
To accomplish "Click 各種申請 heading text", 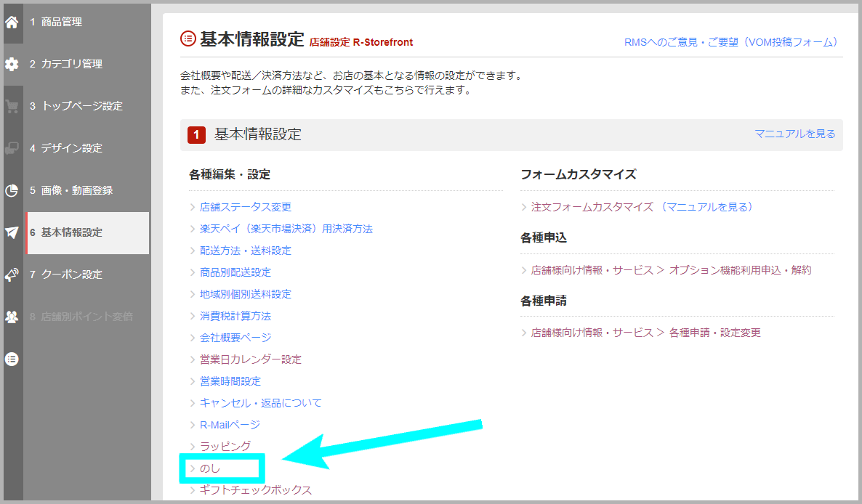I will 543,301.
